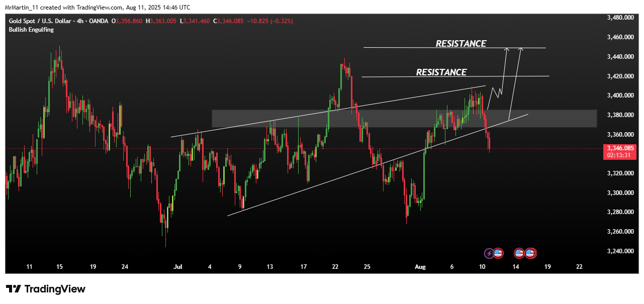
Task: Click the countdown timer 02:13:31
Action: click(619, 156)
